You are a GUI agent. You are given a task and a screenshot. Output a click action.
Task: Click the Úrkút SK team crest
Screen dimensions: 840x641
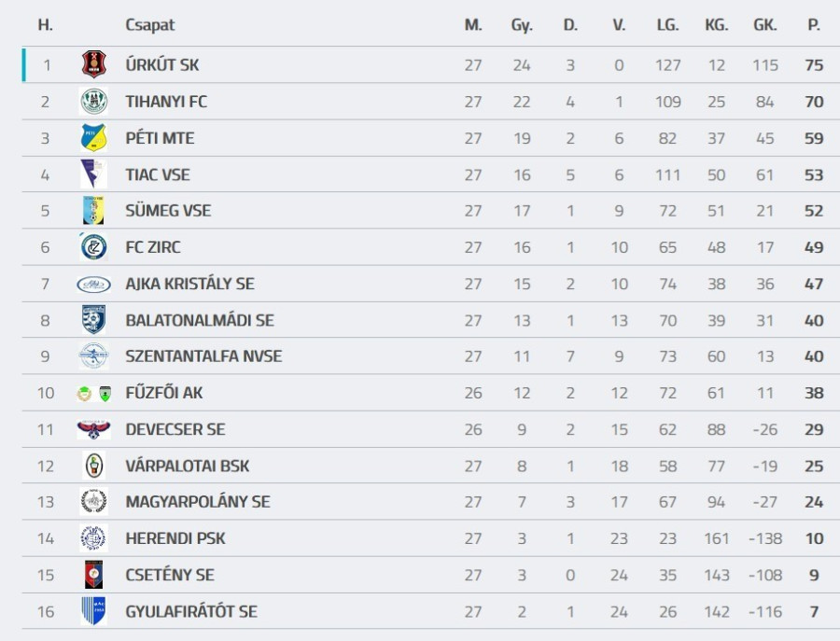[x=93, y=65]
